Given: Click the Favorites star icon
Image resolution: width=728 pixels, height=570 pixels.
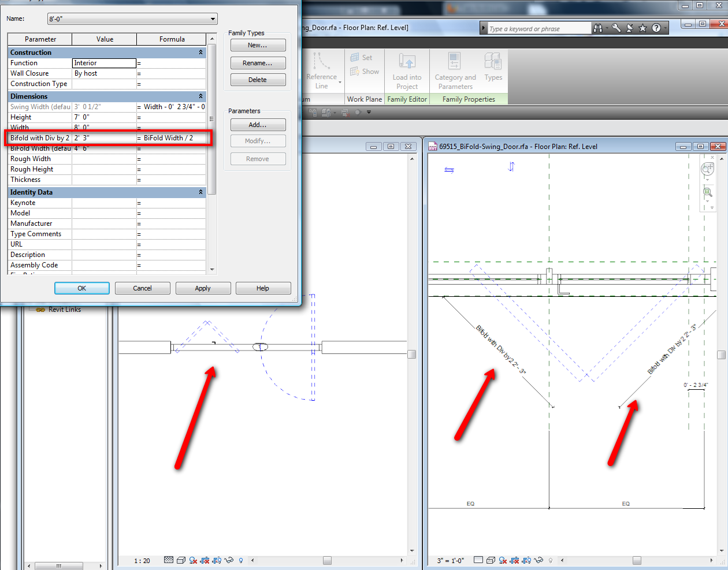Looking at the screenshot, I should 642,28.
